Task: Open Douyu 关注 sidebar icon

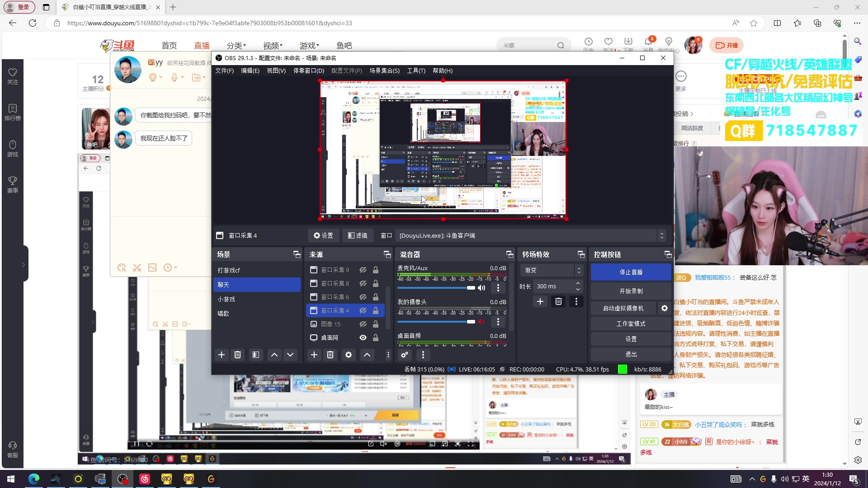Action: [x=13, y=76]
